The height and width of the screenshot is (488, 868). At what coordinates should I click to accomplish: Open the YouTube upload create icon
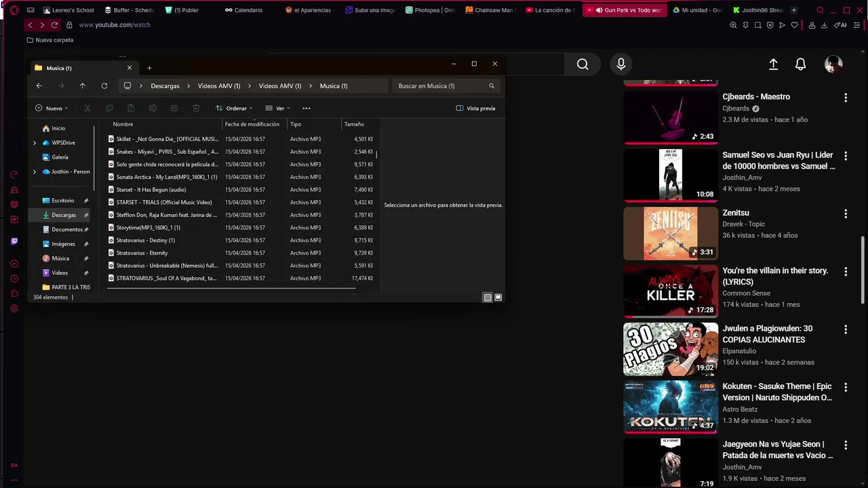click(x=773, y=64)
